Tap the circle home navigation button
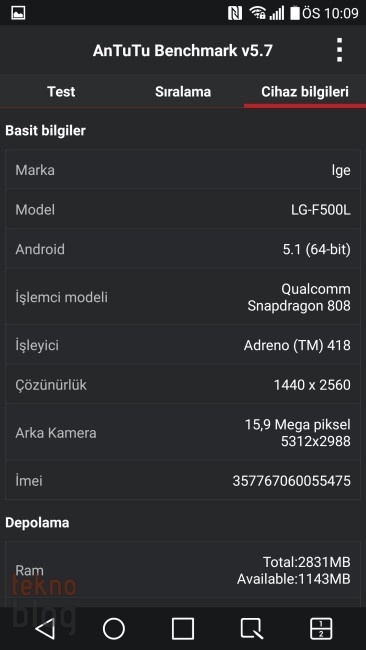This screenshot has width=366, height=650. 114,629
